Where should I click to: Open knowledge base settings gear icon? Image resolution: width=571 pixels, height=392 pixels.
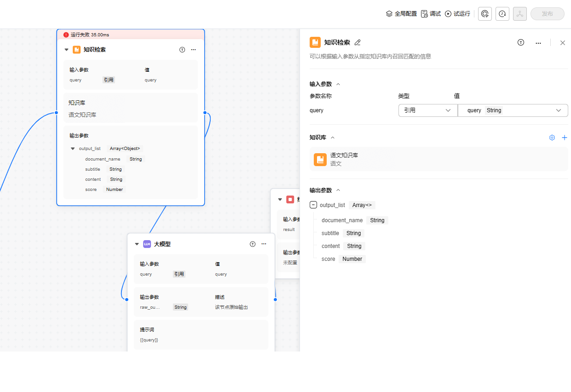[x=552, y=138]
